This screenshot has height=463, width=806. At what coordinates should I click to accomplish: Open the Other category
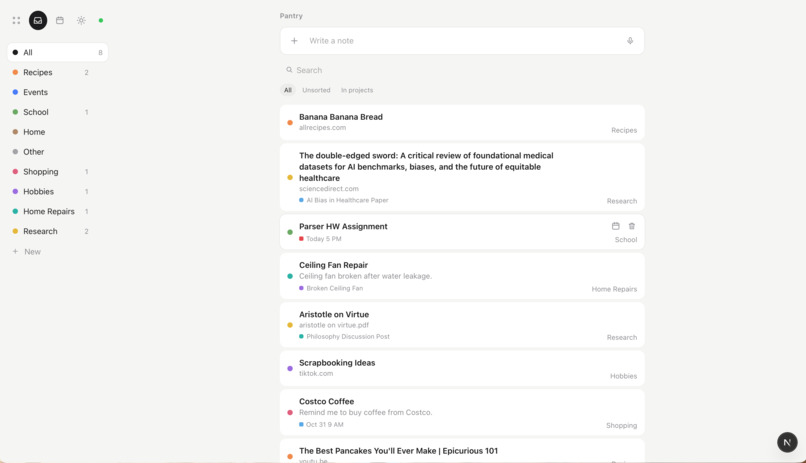pos(58,152)
